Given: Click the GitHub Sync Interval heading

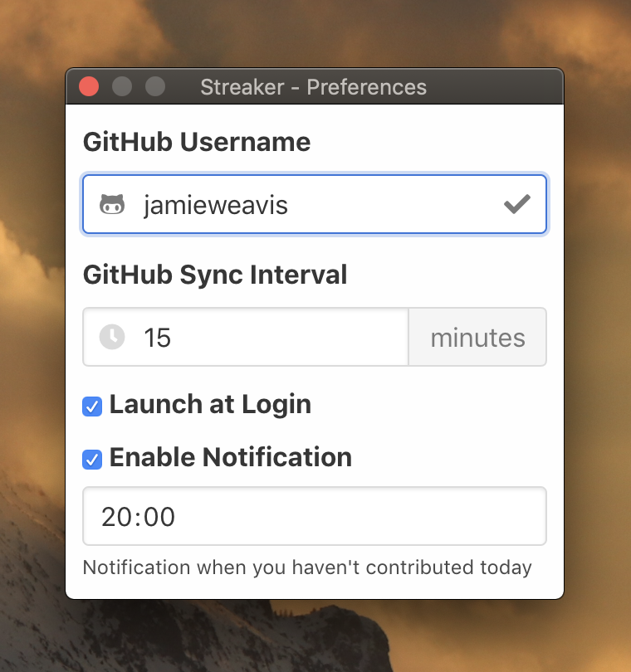Looking at the screenshot, I should click(x=215, y=275).
